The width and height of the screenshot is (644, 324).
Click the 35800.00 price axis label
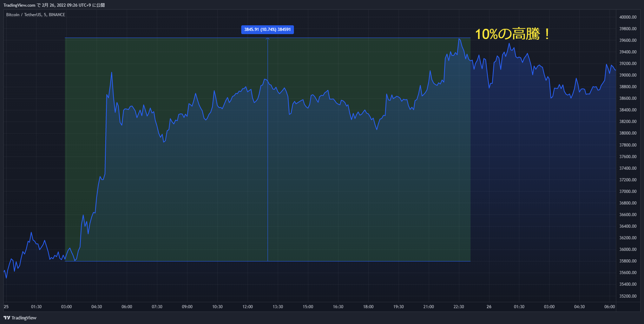pyautogui.click(x=628, y=261)
